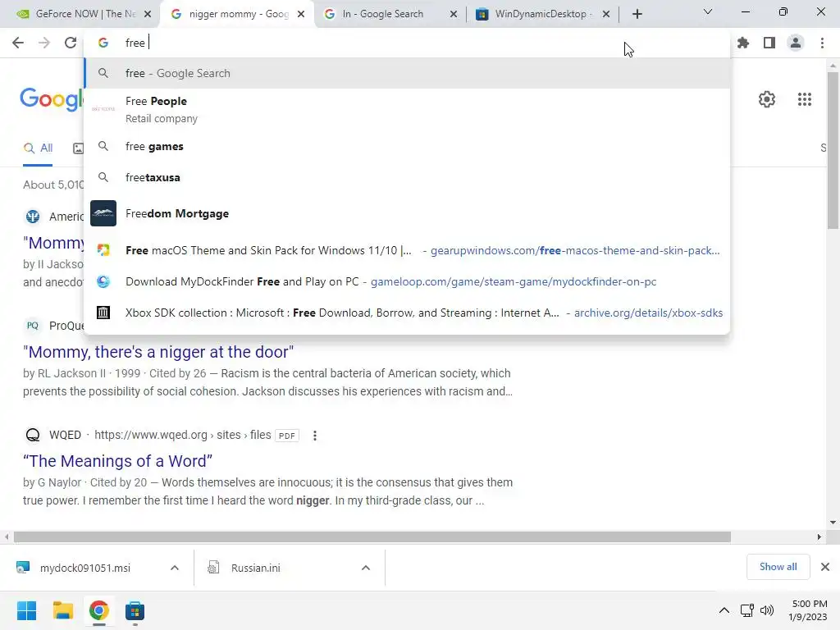Screen dimensions: 840x630
Task: Go back using the browser back arrow
Action: (x=18, y=43)
